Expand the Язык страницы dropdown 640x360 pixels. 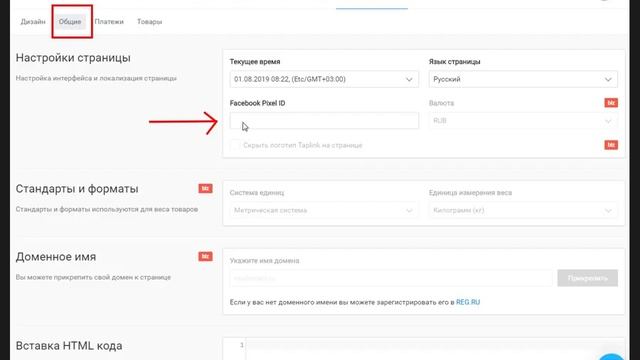pyautogui.click(x=523, y=79)
